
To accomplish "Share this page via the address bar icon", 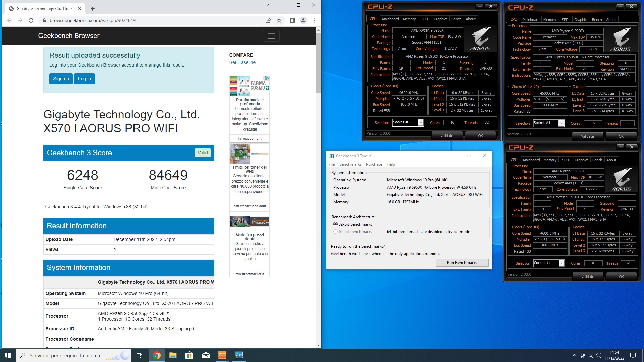I will pos(268,20).
